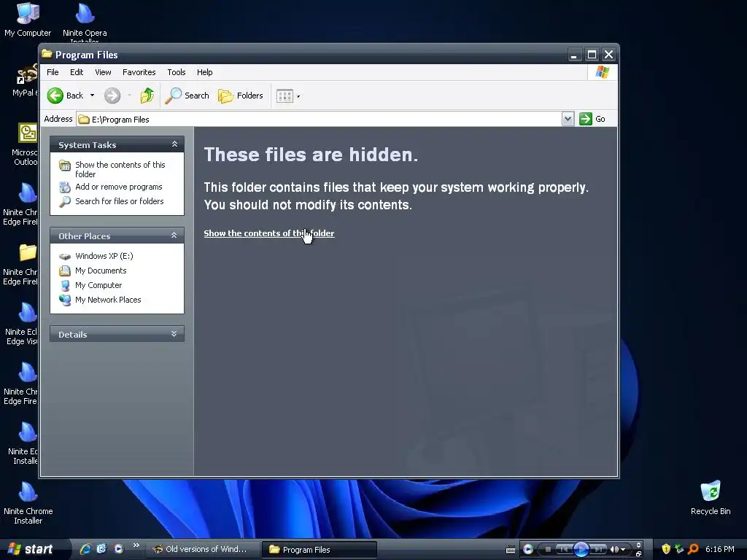Expand the Details panel

pyautogui.click(x=174, y=334)
